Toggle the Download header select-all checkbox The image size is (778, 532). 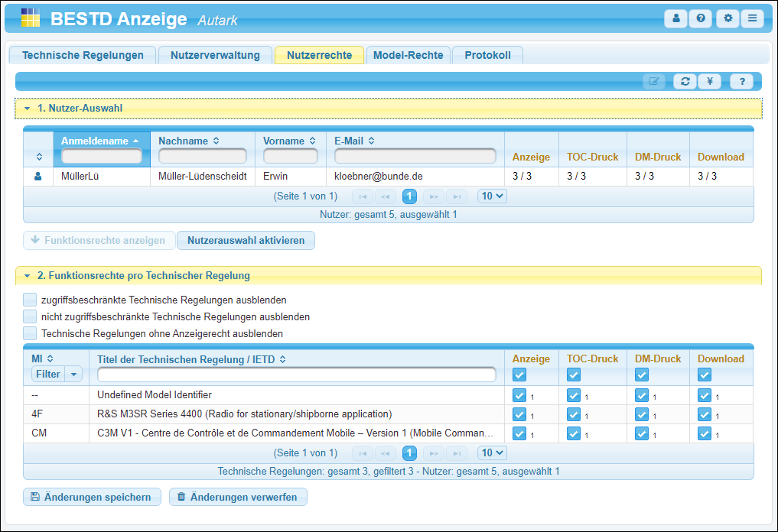pyautogui.click(x=704, y=375)
